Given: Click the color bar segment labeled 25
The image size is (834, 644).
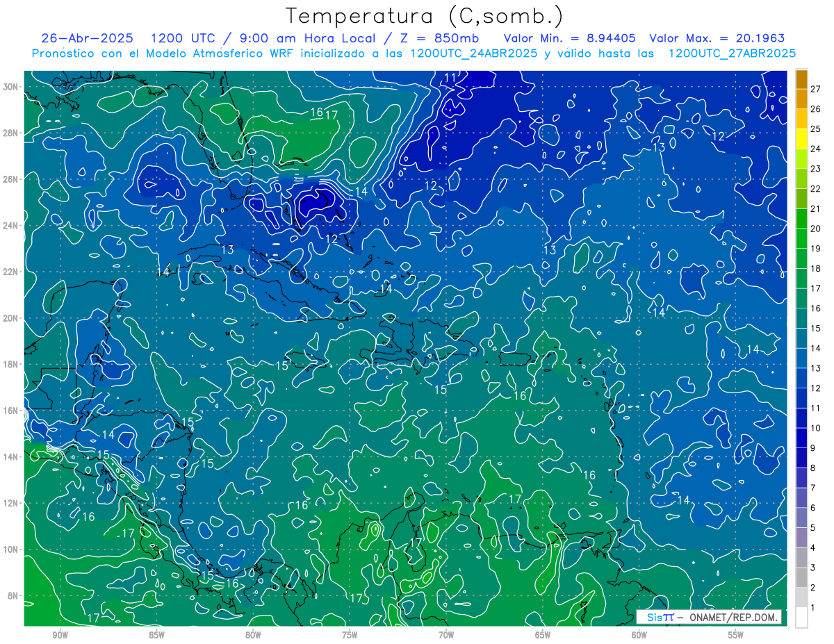Looking at the screenshot, I should click(801, 119).
